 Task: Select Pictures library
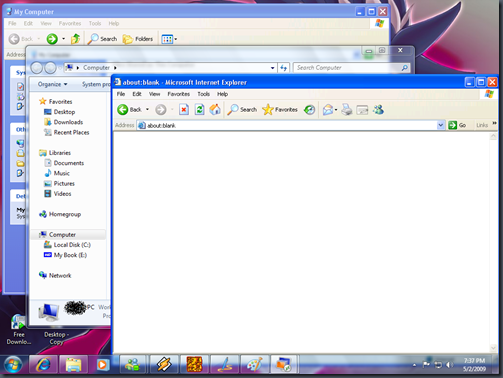(59, 184)
